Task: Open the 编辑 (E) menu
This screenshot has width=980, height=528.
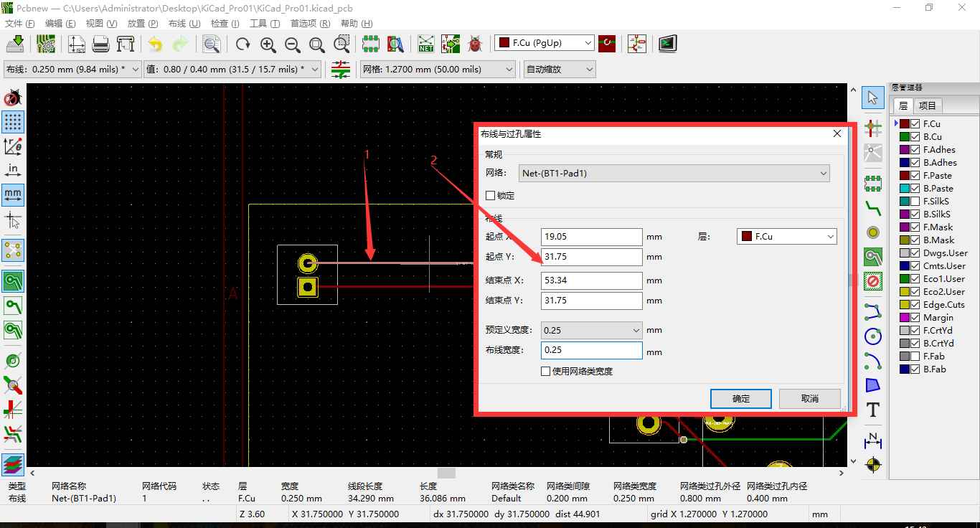Action: 60,24
